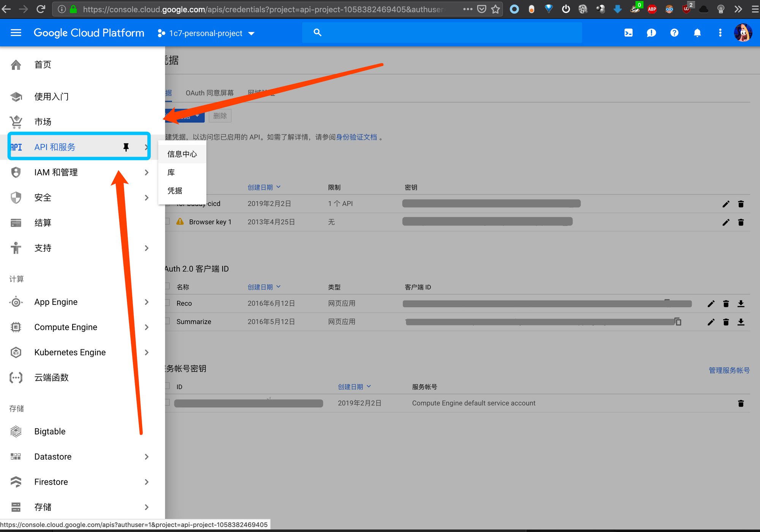Click the 管理服务帐号 link
The image size is (760, 532).
[729, 370]
